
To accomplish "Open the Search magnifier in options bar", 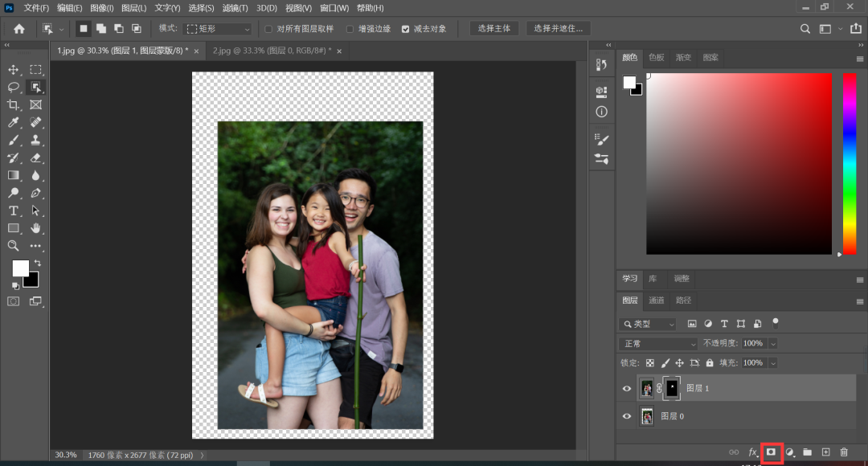I will 805,29.
